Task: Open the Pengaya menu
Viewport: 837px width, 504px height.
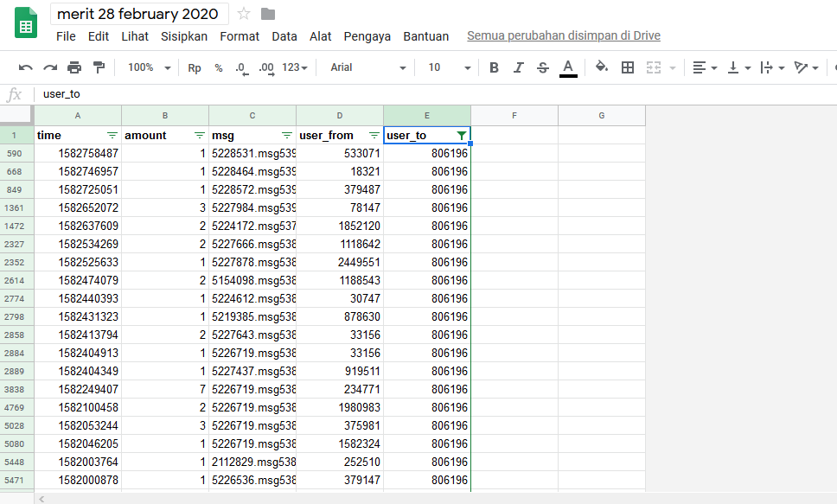Action: (367, 36)
